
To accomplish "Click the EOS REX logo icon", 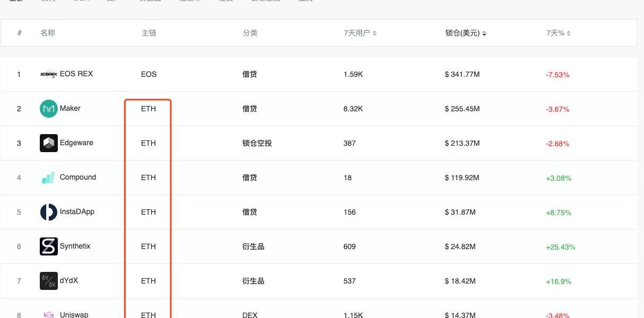I will [x=49, y=74].
